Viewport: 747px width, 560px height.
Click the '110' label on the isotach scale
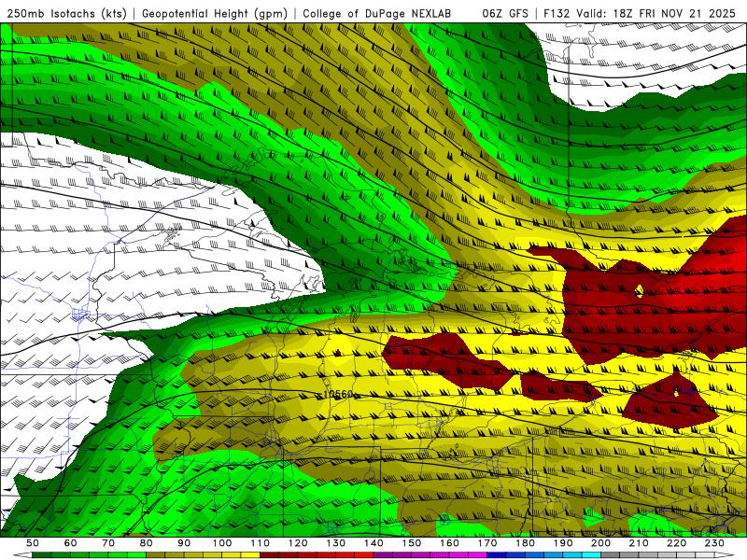coord(261,543)
